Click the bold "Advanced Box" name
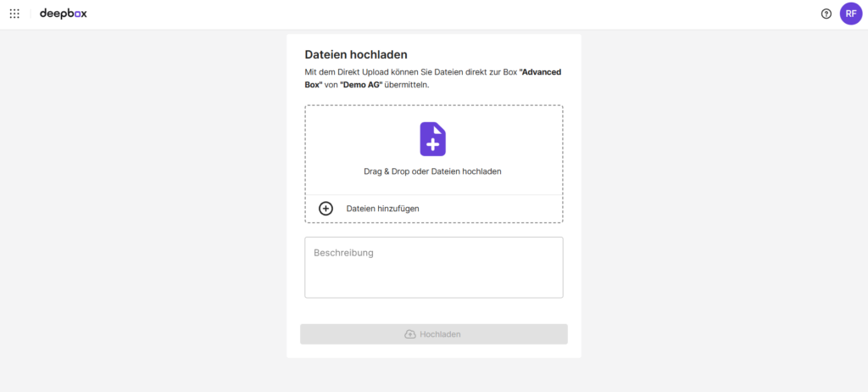 541,72
